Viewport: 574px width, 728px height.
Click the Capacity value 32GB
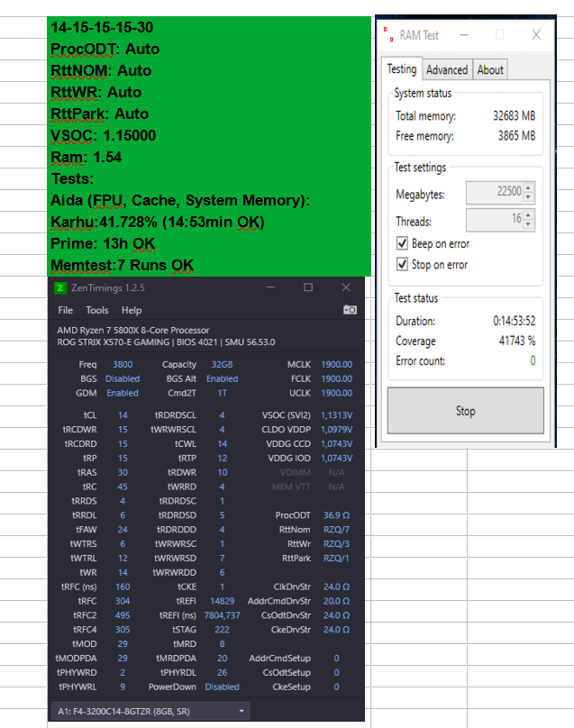click(222, 365)
